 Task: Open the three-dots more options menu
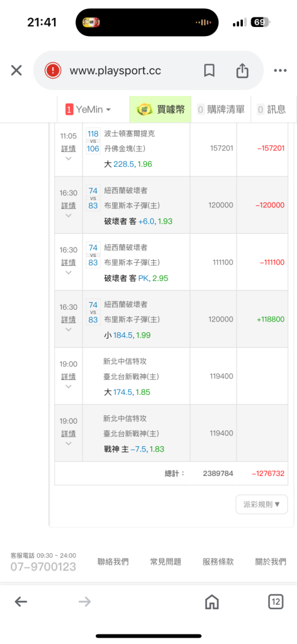coord(280,71)
